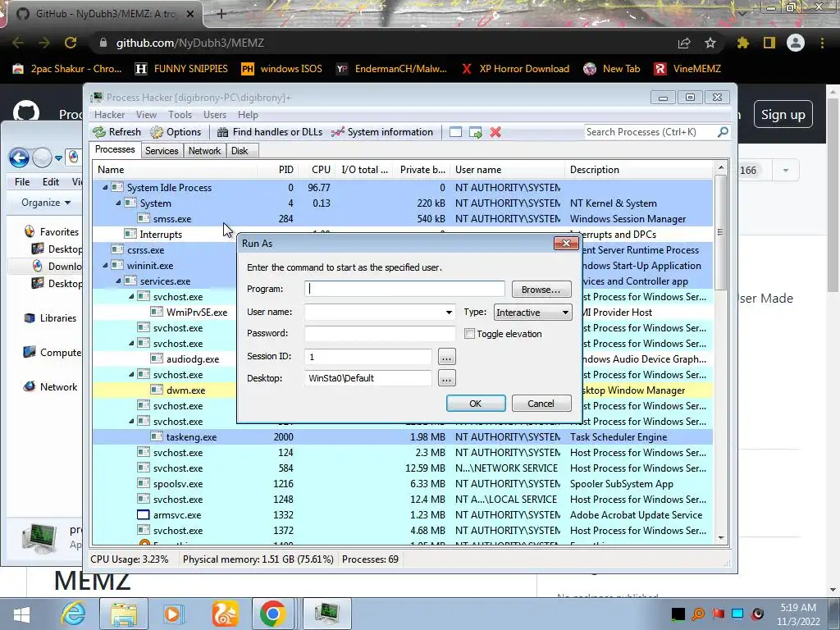
Task: Click the Search Processes field
Action: click(x=651, y=132)
